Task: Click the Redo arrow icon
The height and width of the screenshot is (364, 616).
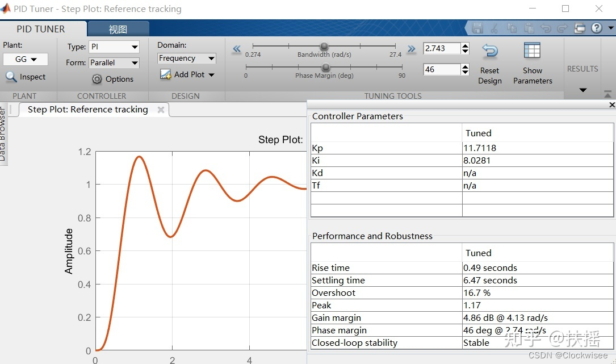Action: pos(563,28)
